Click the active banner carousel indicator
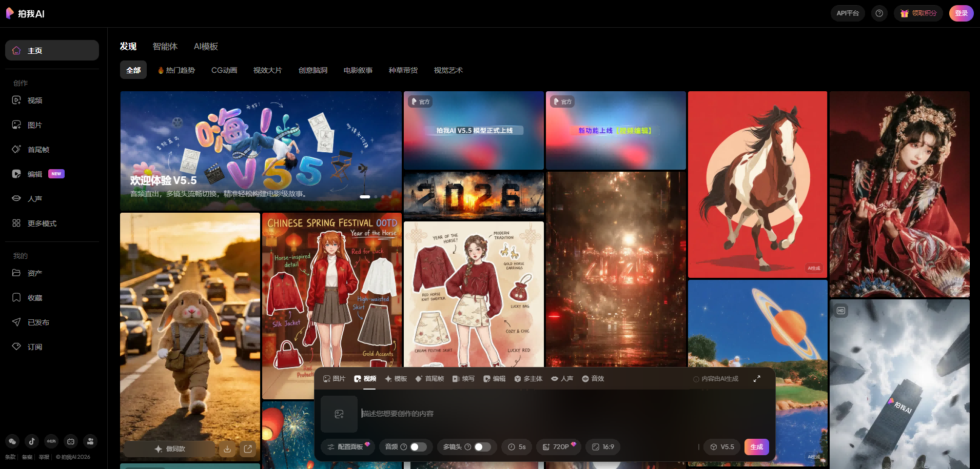The width and height of the screenshot is (980, 469). point(365,197)
